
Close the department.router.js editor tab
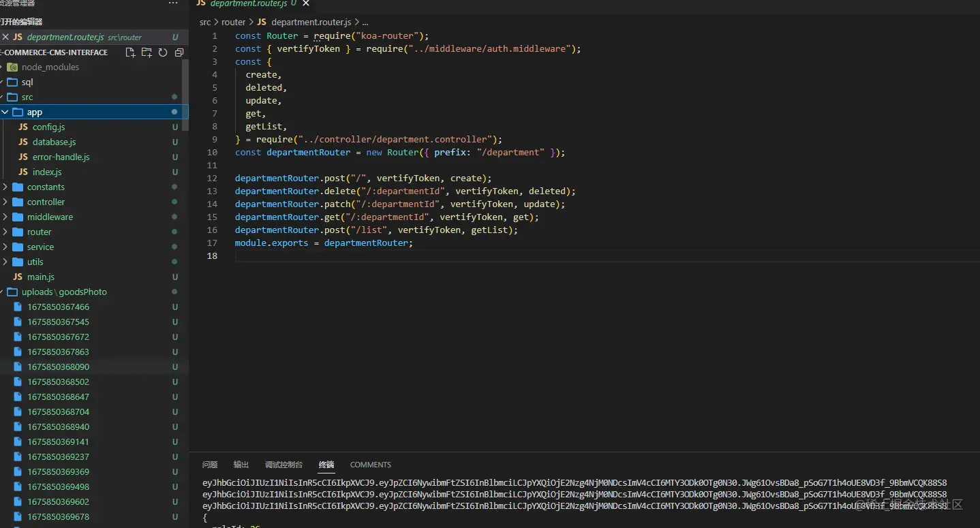pyautogui.click(x=306, y=4)
